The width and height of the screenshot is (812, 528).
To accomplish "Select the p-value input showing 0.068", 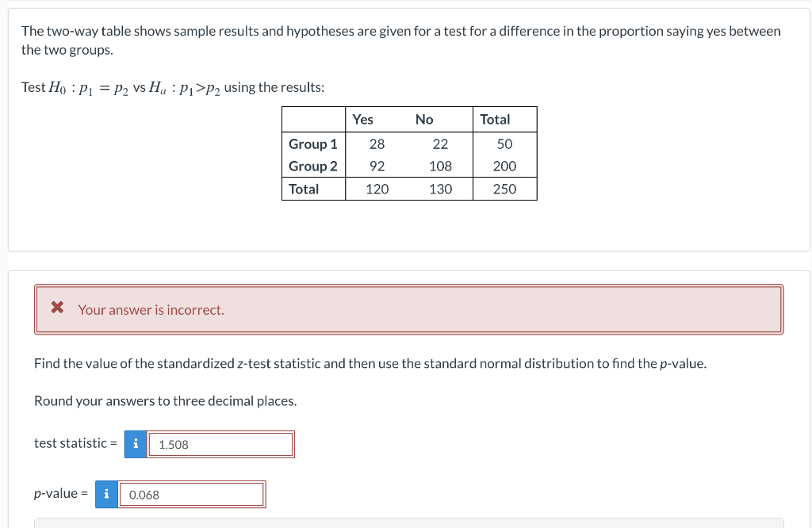I will 192,494.
